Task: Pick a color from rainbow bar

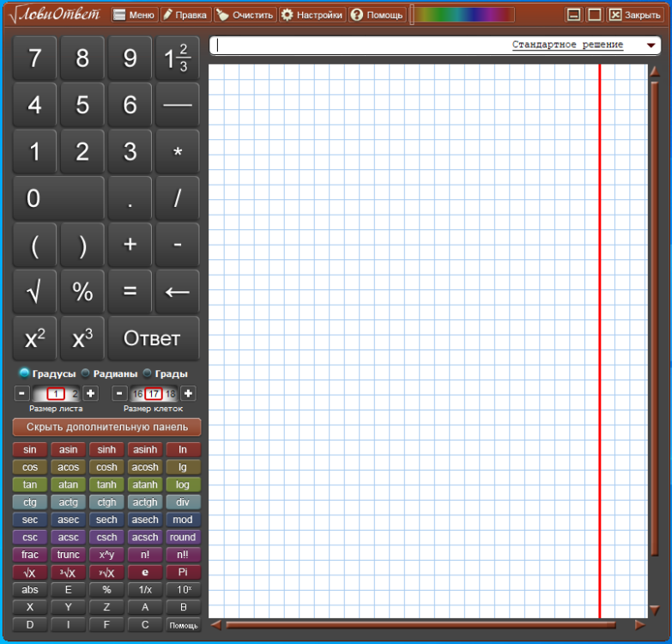Action: 463,15
